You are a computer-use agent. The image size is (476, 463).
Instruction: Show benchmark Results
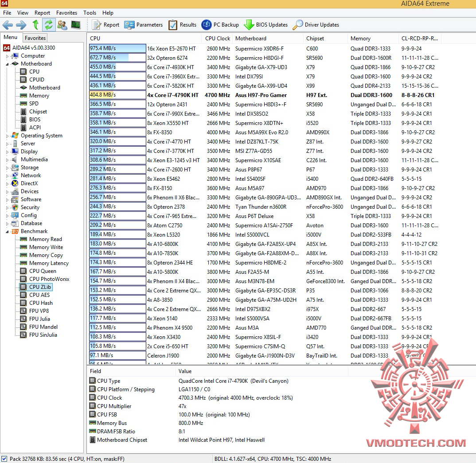(x=183, y=25)
